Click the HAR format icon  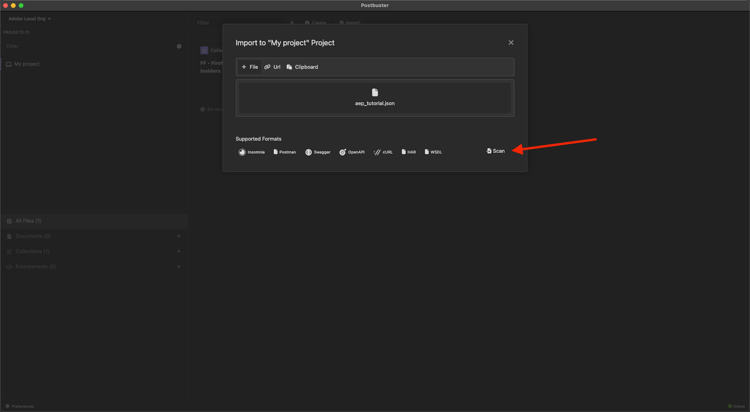[x=404, y=152]
